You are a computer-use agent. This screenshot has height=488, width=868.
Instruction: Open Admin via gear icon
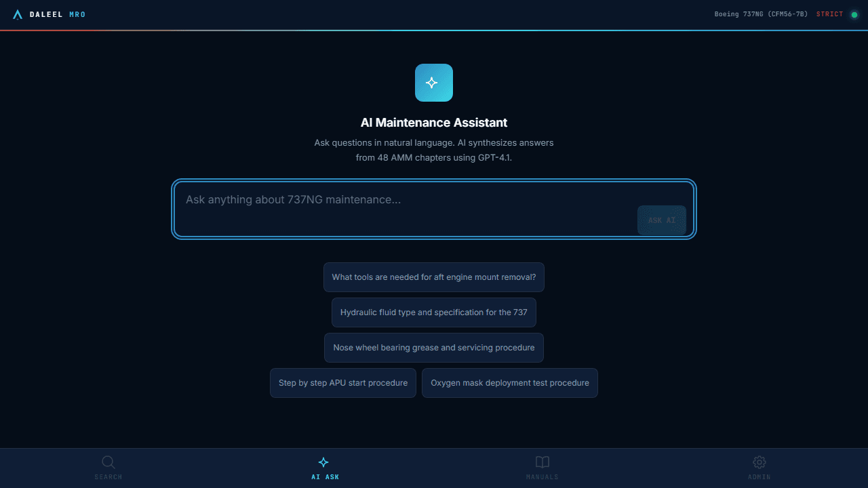tap(759, 462)
